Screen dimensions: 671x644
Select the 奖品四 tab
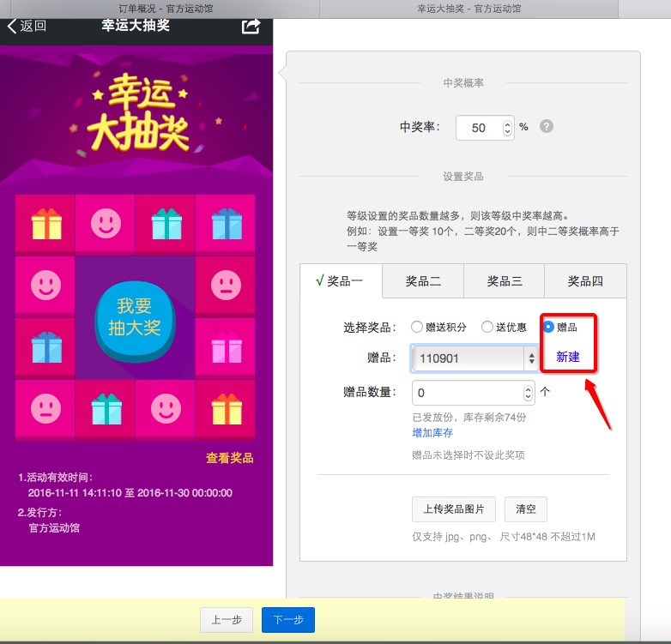pyautogui.click(x=585, y=281)
